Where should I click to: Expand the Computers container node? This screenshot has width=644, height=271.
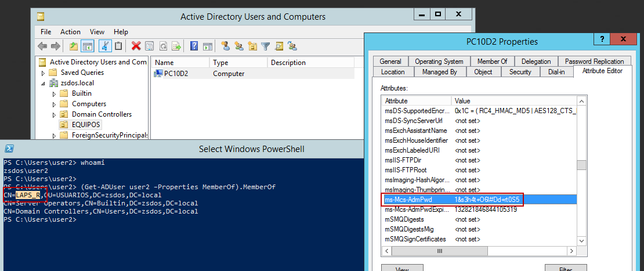point(54,104)
